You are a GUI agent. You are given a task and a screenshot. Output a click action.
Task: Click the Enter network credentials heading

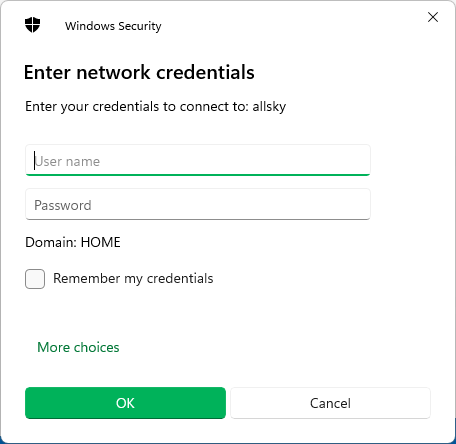(x=139, y=72)
